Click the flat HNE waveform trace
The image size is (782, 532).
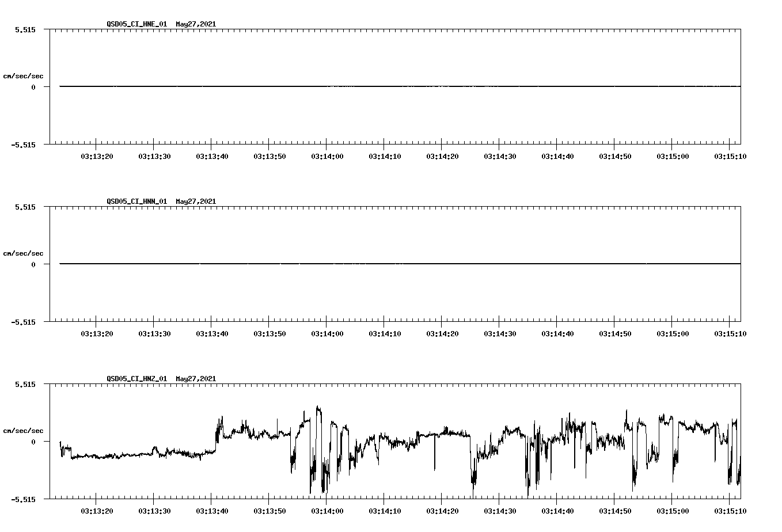pos(346,86)
